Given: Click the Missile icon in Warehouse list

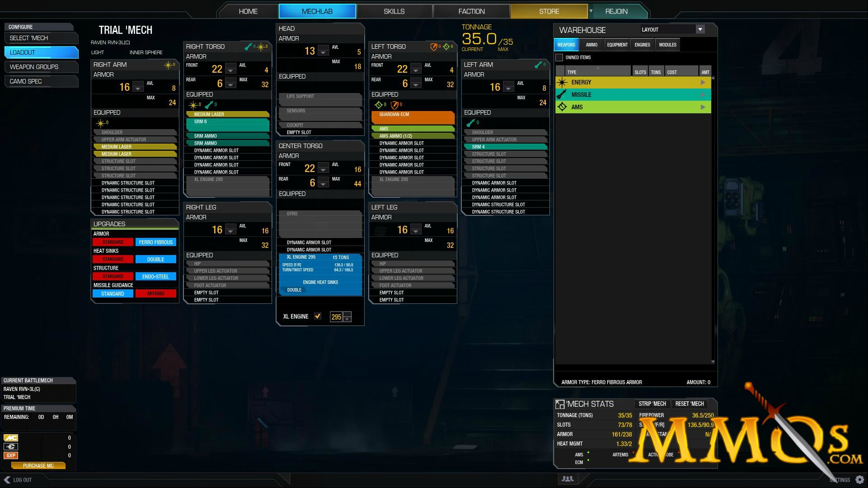Looking at the screenshot, I should tap(562, 95).
